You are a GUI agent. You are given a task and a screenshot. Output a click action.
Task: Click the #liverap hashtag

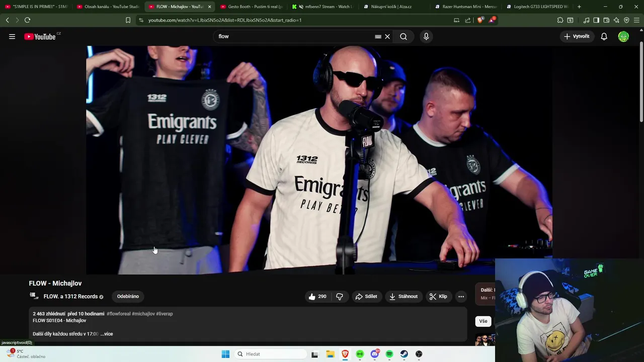pos(165,314)
